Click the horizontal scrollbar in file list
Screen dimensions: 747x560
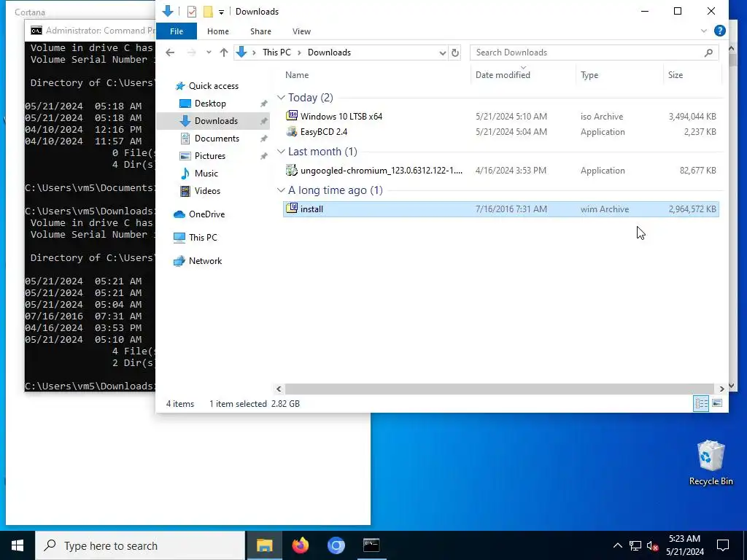pos(500,389)
